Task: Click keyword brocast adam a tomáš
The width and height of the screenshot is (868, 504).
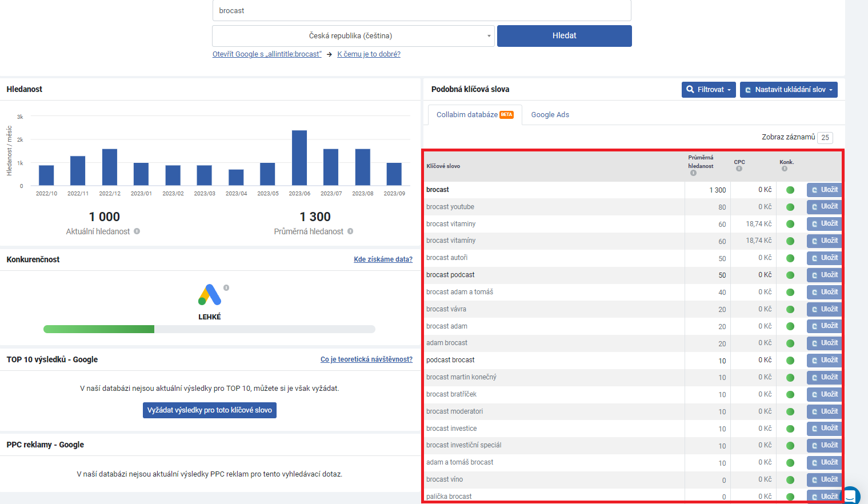Action: point(459,292)
